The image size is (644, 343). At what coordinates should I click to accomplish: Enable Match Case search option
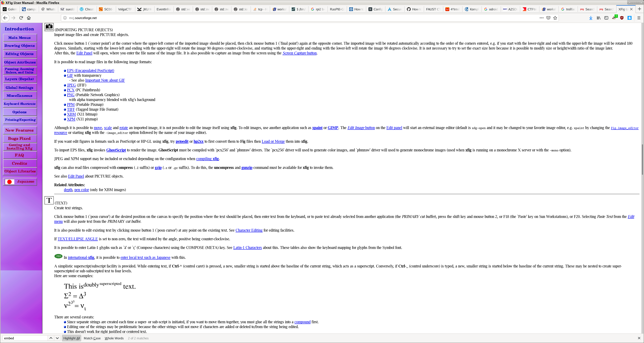point(92,338)
